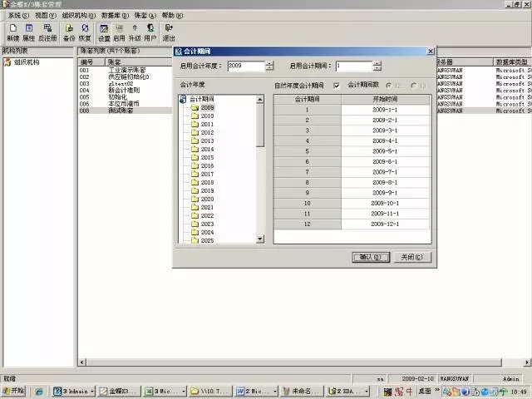This screenshot has height=399, width=532.
Task: Click the horizontal scrollbar left arrow in main window
Action: pyautogui.click(x=82, y=362)
